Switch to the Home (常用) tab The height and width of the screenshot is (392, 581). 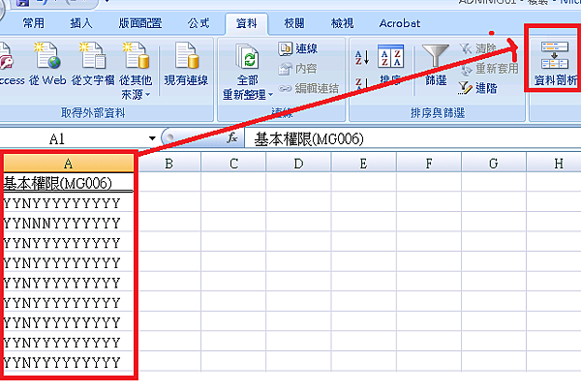[x=33, y=23]
